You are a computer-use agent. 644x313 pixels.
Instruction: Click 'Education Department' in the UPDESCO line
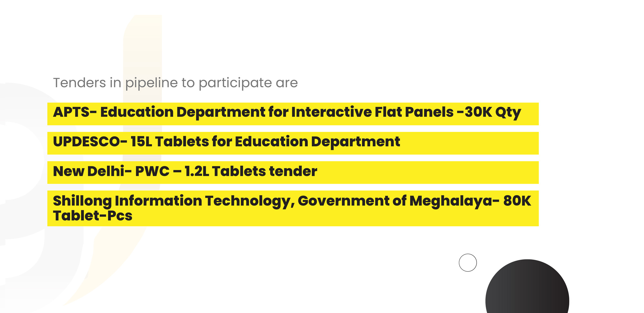pyautogui.click(x=317, y=142)
